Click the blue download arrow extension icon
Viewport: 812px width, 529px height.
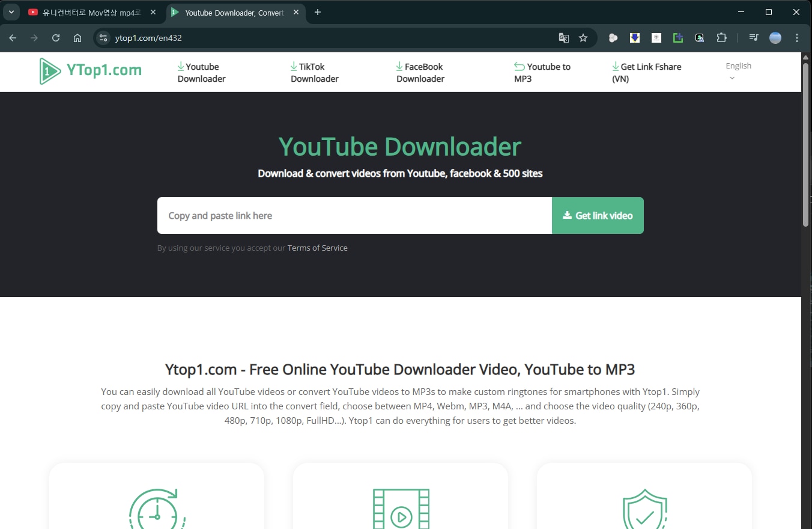635,38
